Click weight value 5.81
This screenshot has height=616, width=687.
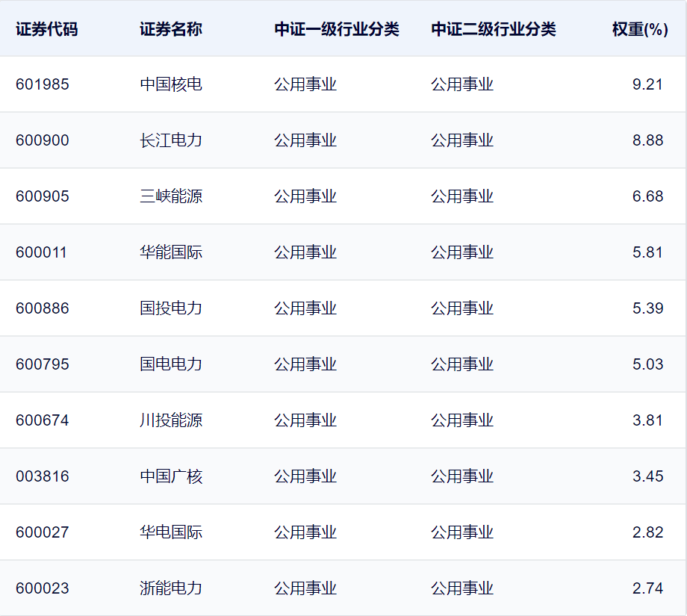coord(647,252)
